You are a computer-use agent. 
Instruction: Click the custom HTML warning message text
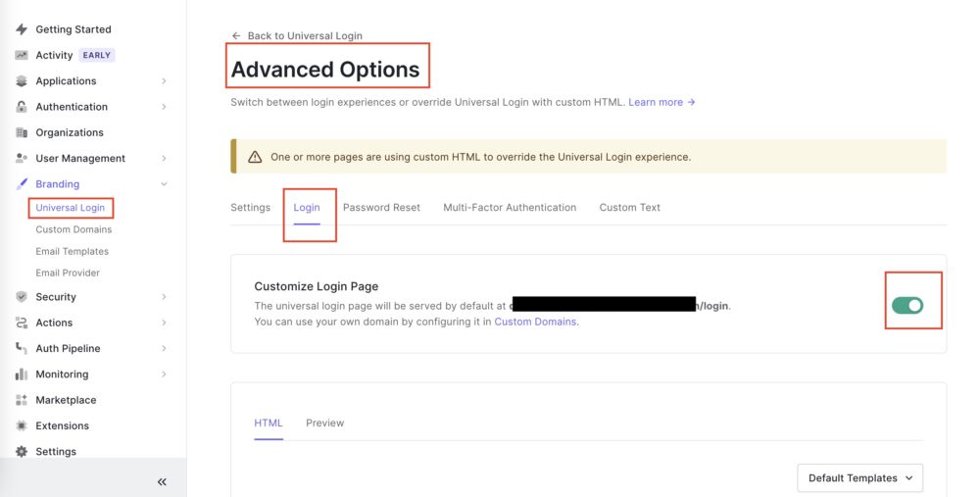[x=480, y=157]
